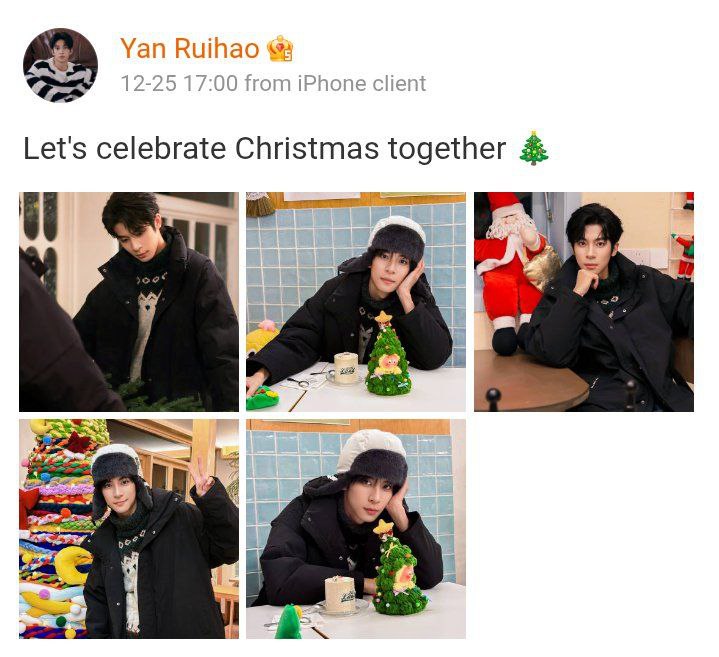Click the yellow plush toy in top middle photo
This screenshot has height=657, width=719.
point(258,338)
